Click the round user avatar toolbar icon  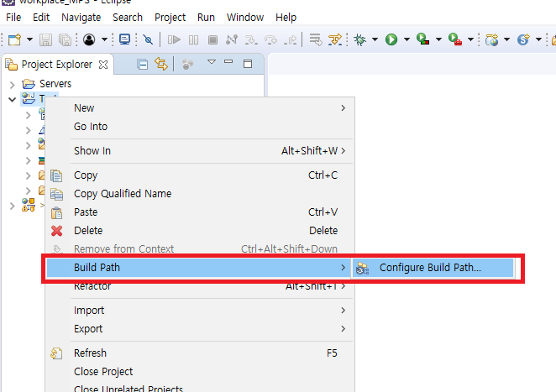[89, 39]
